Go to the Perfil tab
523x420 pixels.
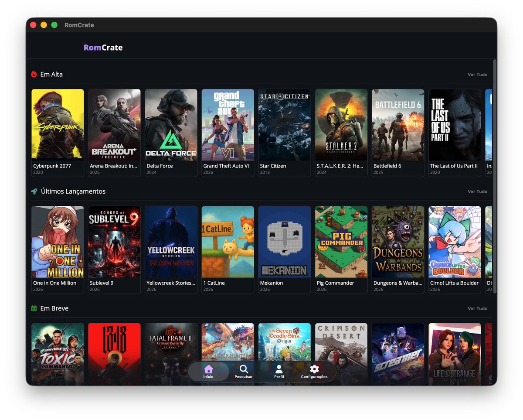[279, 372]
